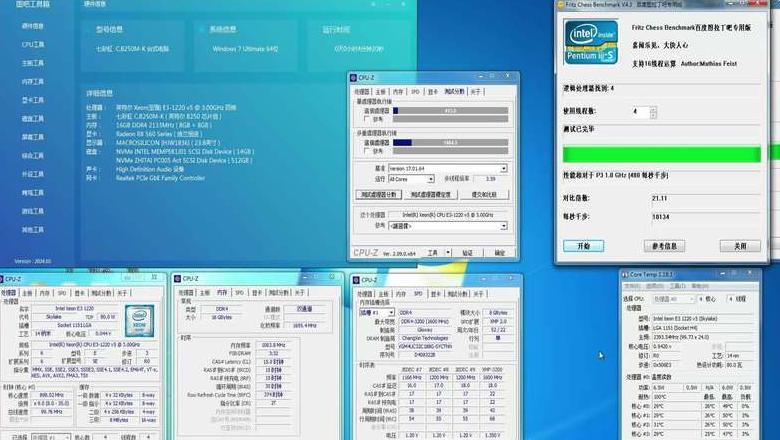Click the Fritz Chess Benchmark title bar icon
The height and width of the screenshot is (440, 780).
pyautogui.click(x=561, y=4)
